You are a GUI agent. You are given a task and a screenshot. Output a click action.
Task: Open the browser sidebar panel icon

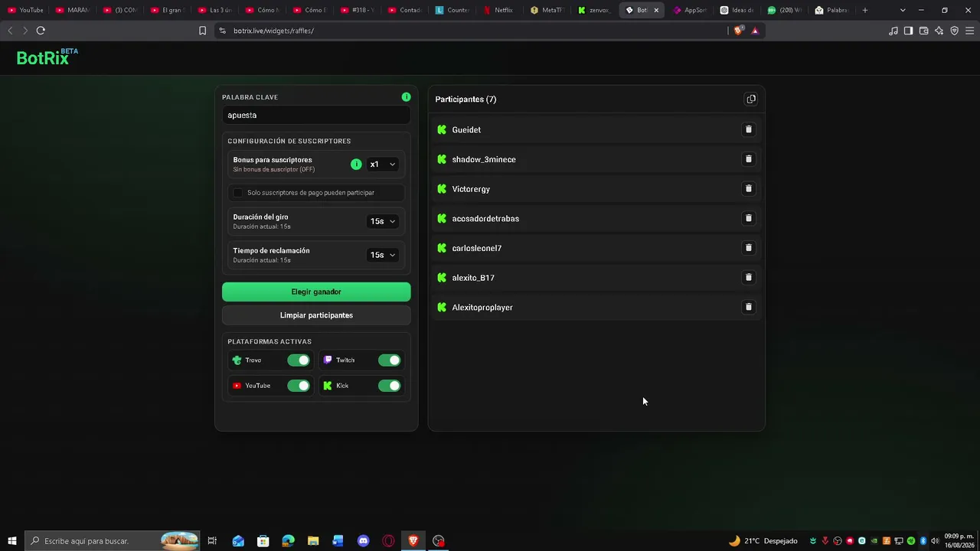(908, 31)
